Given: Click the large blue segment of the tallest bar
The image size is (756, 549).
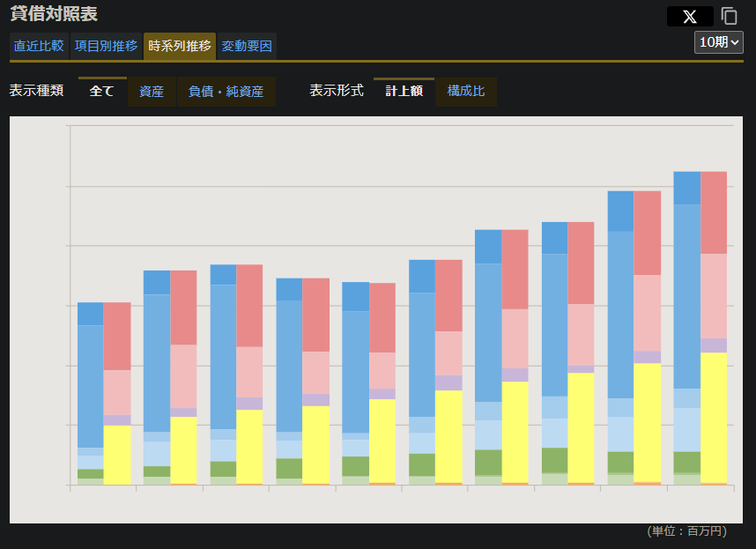Looking at the screenshot, I should pos(687,296).
